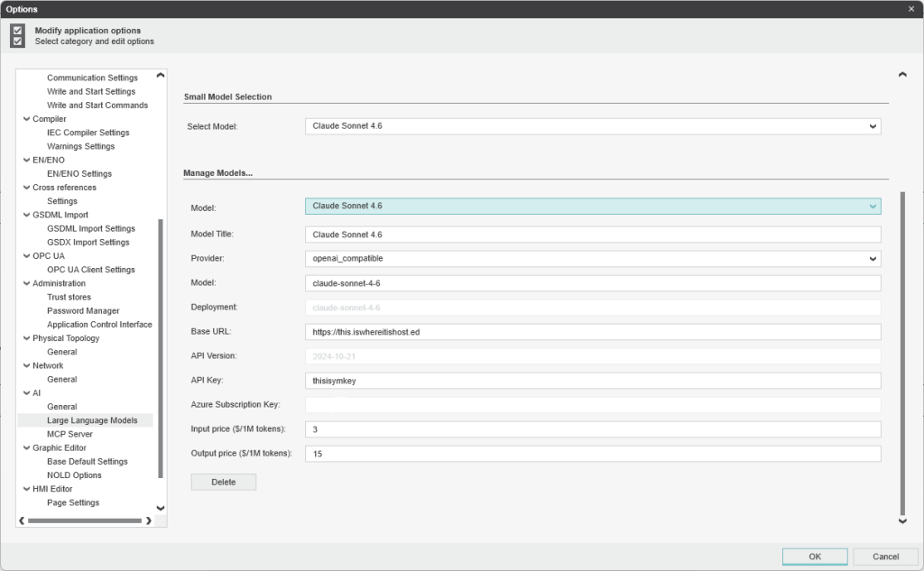Select GSDX Import Settings
The height and width of the screenshot is (571, 924).
click(x=88, y=242)
